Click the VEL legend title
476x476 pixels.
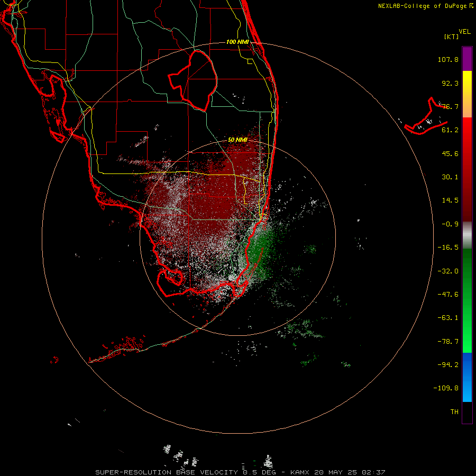(464, 32)
